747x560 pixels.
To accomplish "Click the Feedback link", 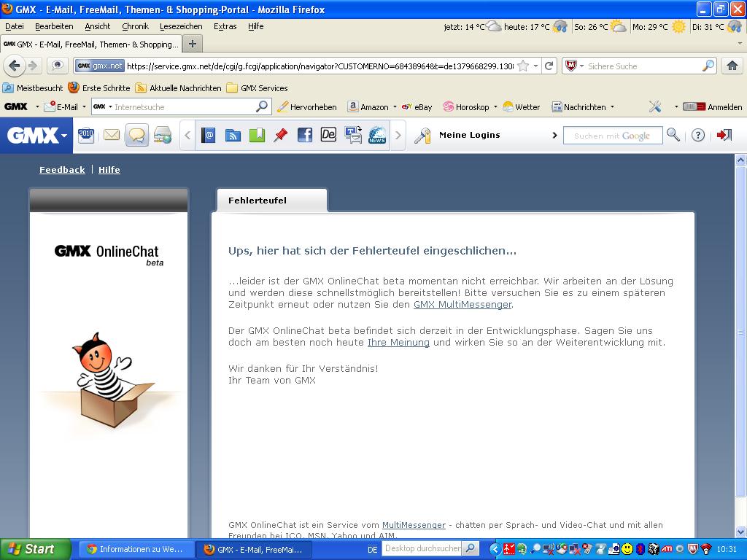I will [x=62, y=170].
